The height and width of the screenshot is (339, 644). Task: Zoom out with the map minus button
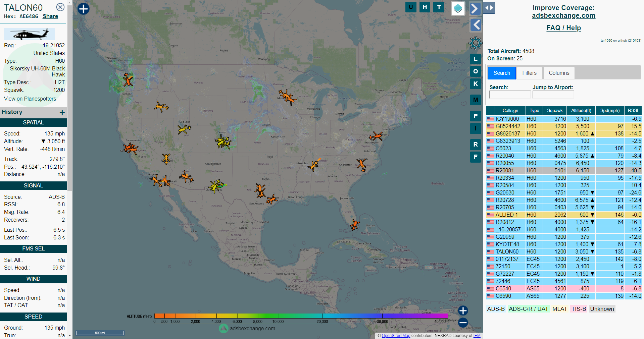[463, 323]
